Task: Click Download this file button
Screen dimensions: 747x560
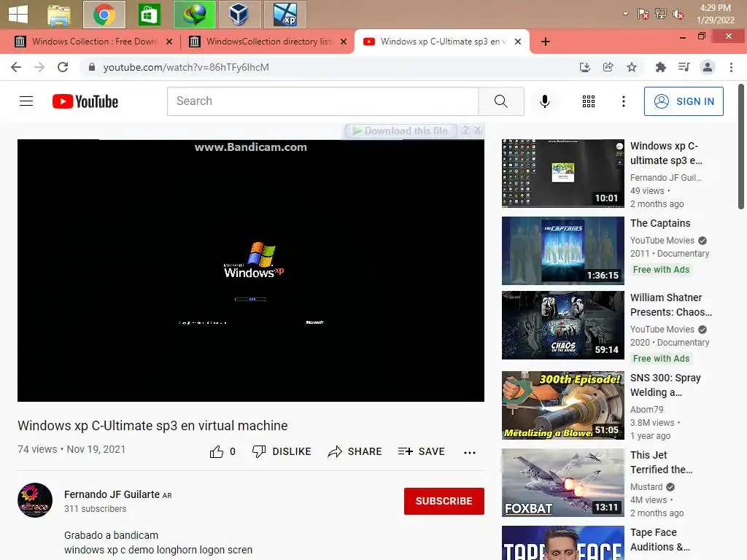Action: [x=401, y=131]
